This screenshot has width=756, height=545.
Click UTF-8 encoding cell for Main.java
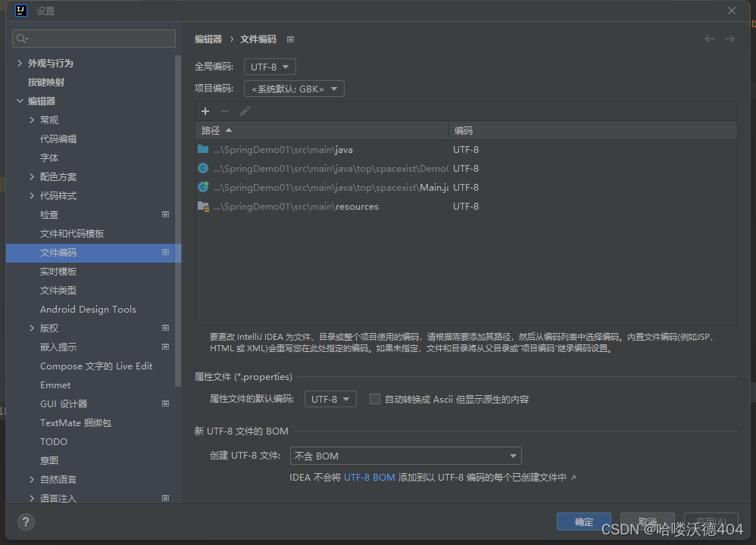(466, 187)
